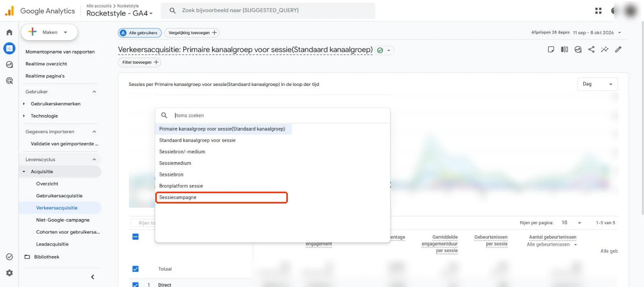Open Niet-Google-campagne report
Screen dimensions: 644x287
pos(63,220)
